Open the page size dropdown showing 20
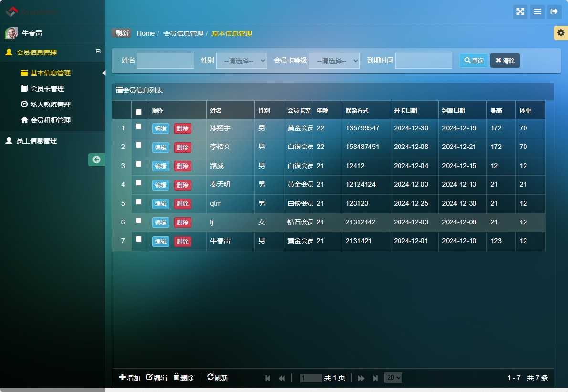Image resolution: width=568 pixels, height=392 pixels. pyautogui.click(x=393, y=378)
